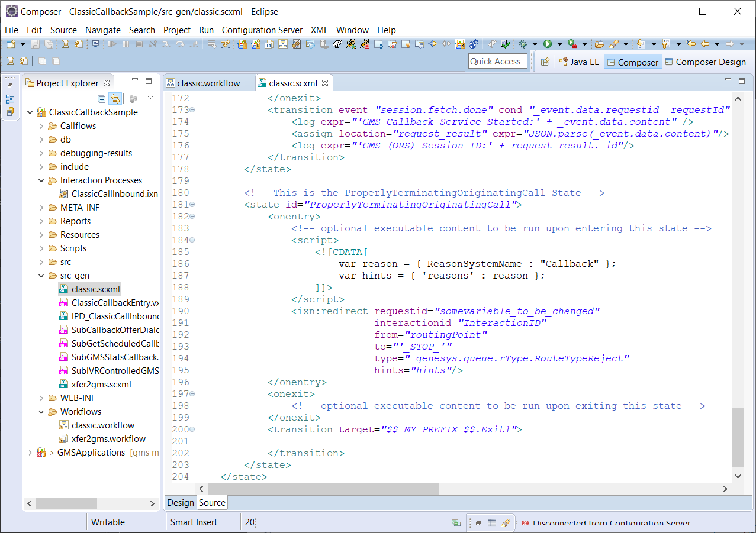Click the Outline icon in the left trim bar

pyautogui.click(x=10, y=99)
